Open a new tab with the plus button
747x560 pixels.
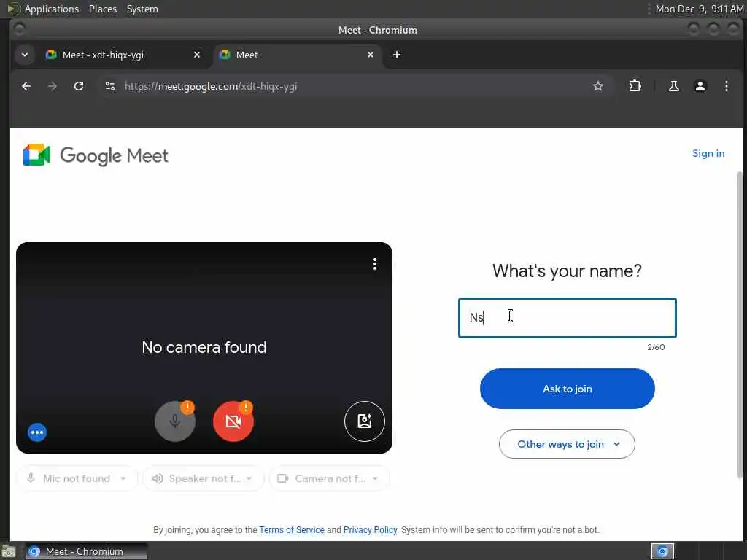[396, 55]
